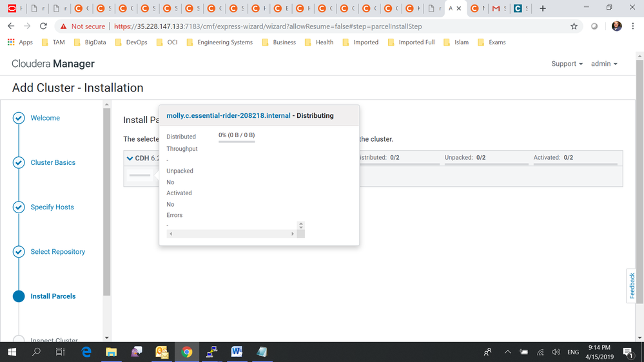Bookmark this page with the star icon
Viewport: 644px width, 362px height.
coord(574,26)
